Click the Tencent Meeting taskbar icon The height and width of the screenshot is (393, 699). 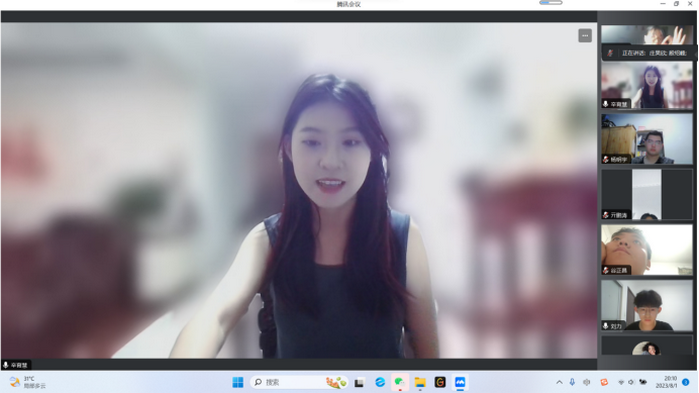point(460,382)
